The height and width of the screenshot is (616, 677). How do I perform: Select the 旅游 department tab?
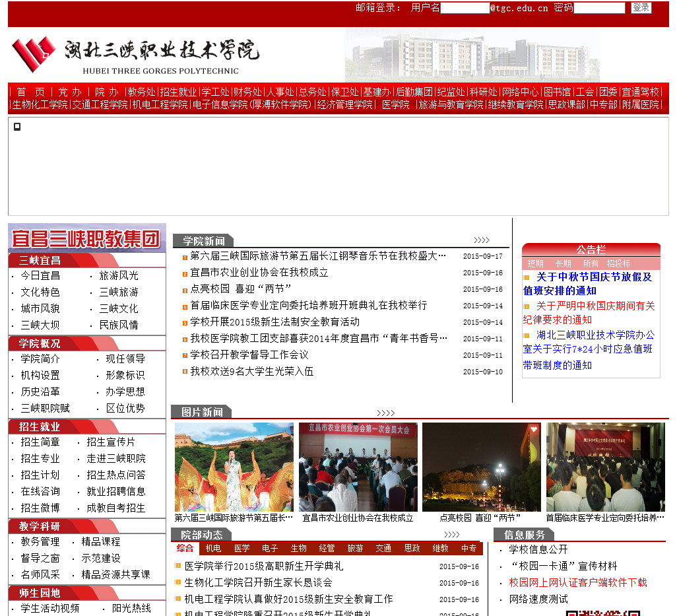click(x=356, y=548)
